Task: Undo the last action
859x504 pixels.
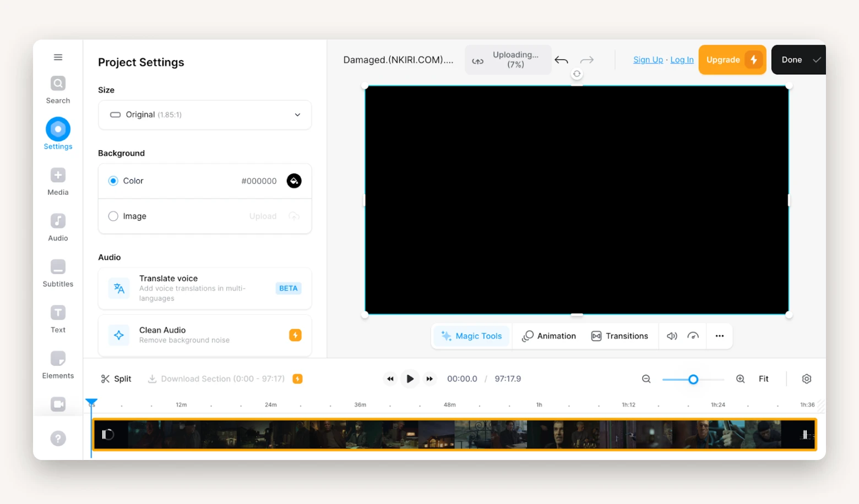Action: pos(561,59)
